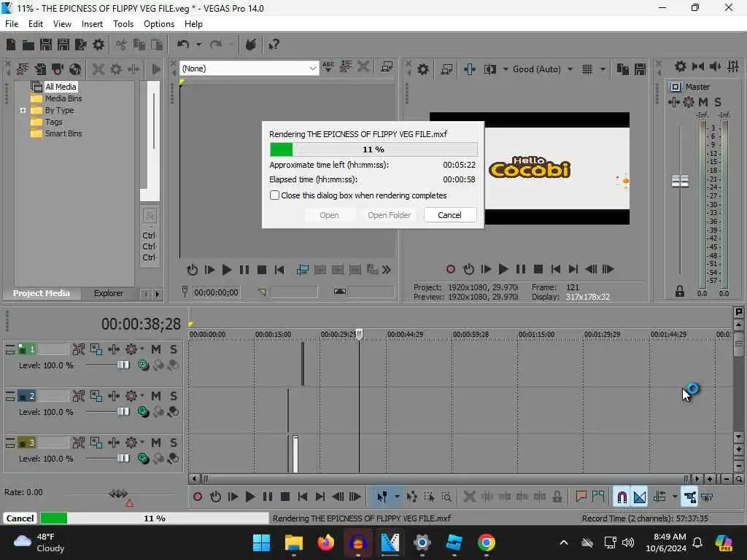The width and height of the screenshot is (747, 560).
Task: Click the trimmer timecode field 00:00:00;00
Action: [x=216, y=292]
